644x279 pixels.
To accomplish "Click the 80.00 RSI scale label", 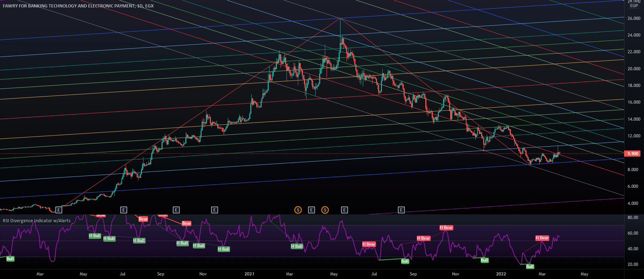I will coord(633,218).
